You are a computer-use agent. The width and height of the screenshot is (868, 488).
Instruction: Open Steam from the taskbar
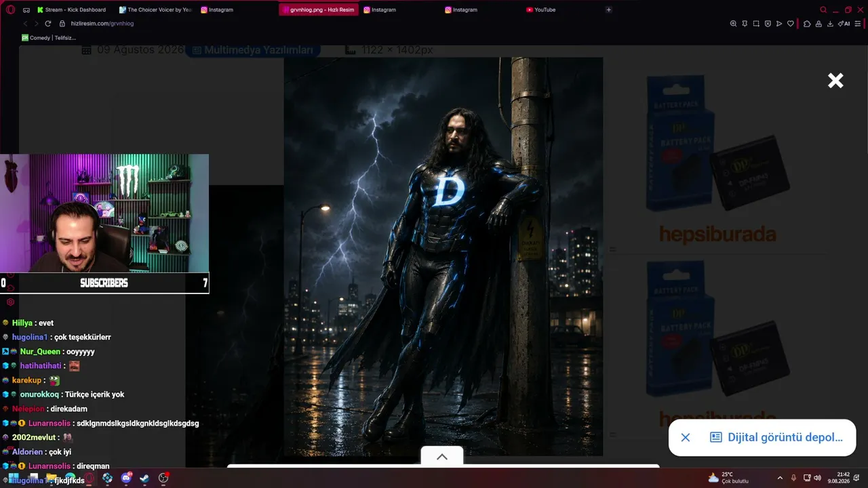tap(144, 478)
